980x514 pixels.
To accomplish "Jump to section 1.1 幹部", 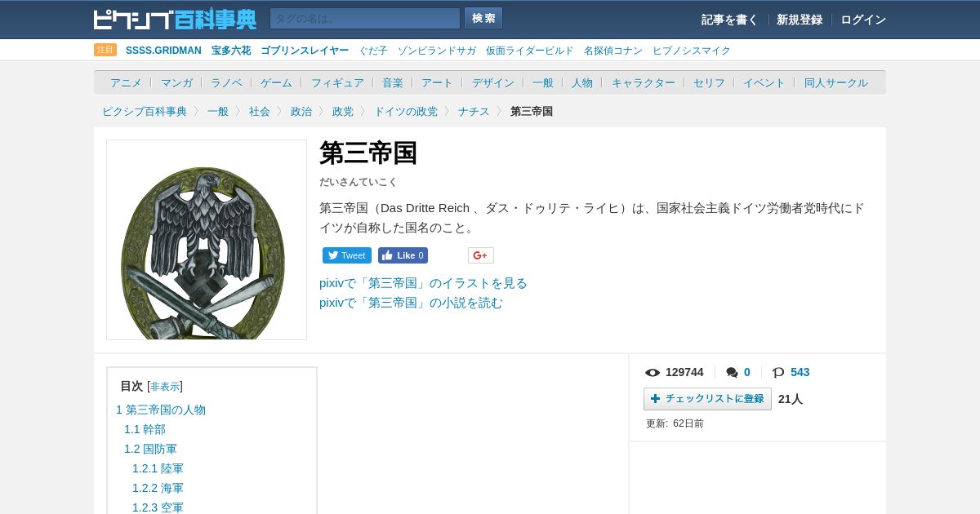I will click(x=145, y=429).
